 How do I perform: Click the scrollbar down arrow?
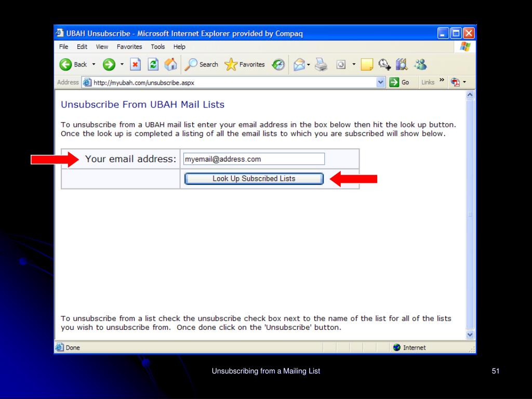(x=470, y=335)
